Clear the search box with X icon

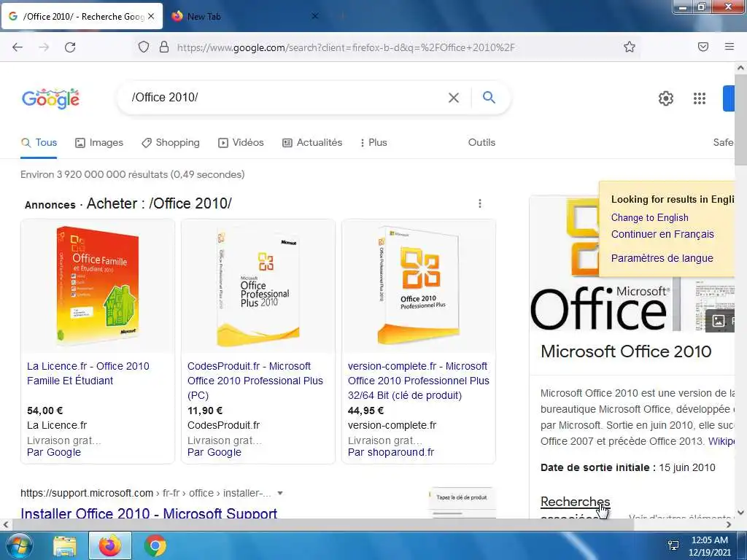[x=454, y=98]
